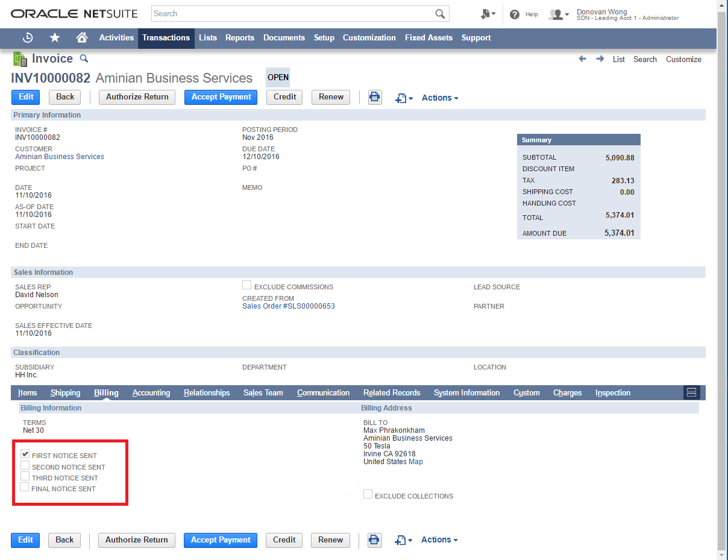This screenshot has height=560, width=728.
Task: Open the top Make Copy/New document icon
Action: (x=404, y=98)
